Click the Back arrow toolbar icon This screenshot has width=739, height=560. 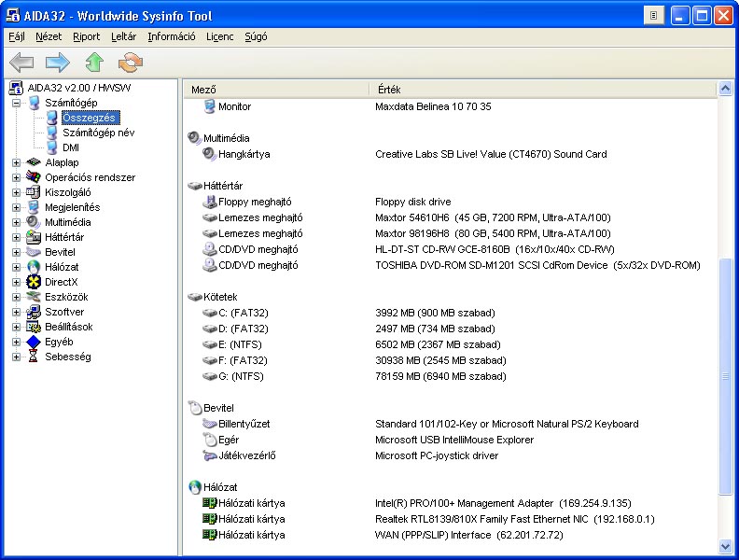click(x=21, y=63)
